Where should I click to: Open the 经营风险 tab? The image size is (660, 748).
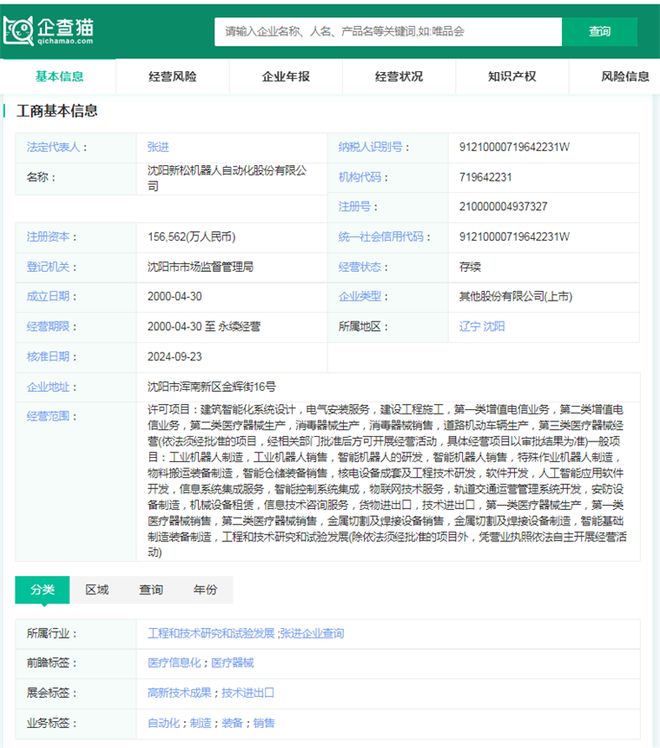(172, 76)
